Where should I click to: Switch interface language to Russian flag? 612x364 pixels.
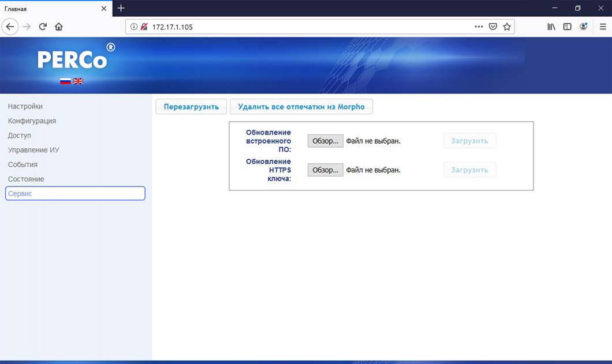pyautogui.click(x=65, y=81)
